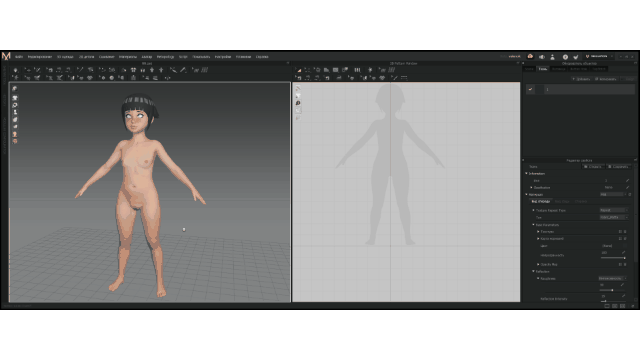Click the first tool icon in 3D toolbar
Viewport: 640px width, 360px height.
[x=16, y=70]
